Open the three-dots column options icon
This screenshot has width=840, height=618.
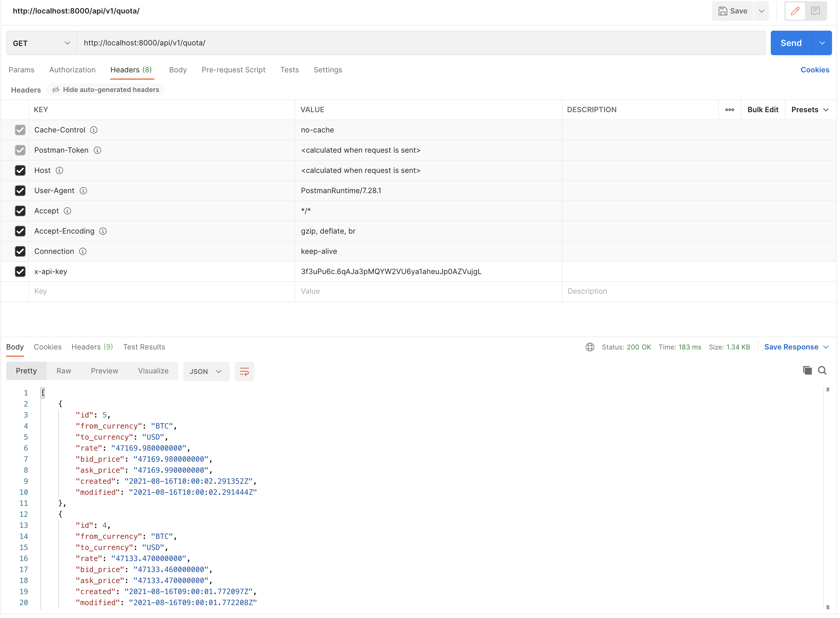click(x=729, y=110)
